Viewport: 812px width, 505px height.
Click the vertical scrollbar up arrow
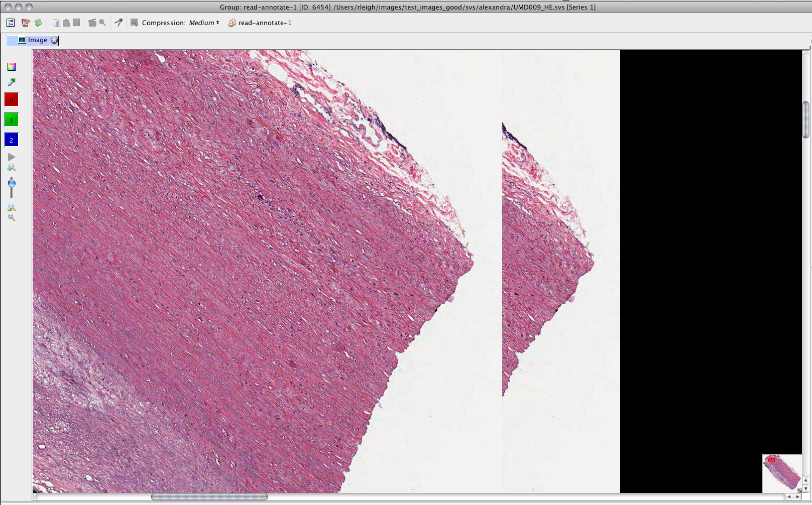[x=806, y=481]
